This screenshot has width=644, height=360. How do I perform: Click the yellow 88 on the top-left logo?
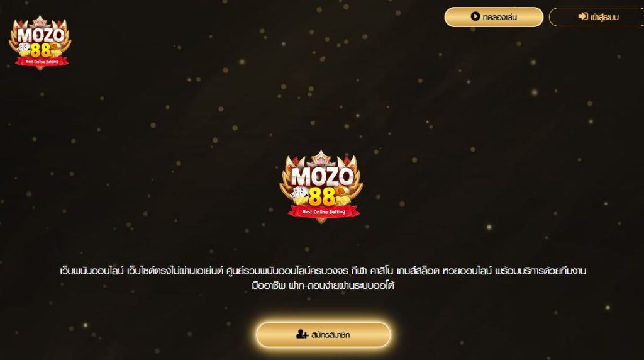pos(40,50)
